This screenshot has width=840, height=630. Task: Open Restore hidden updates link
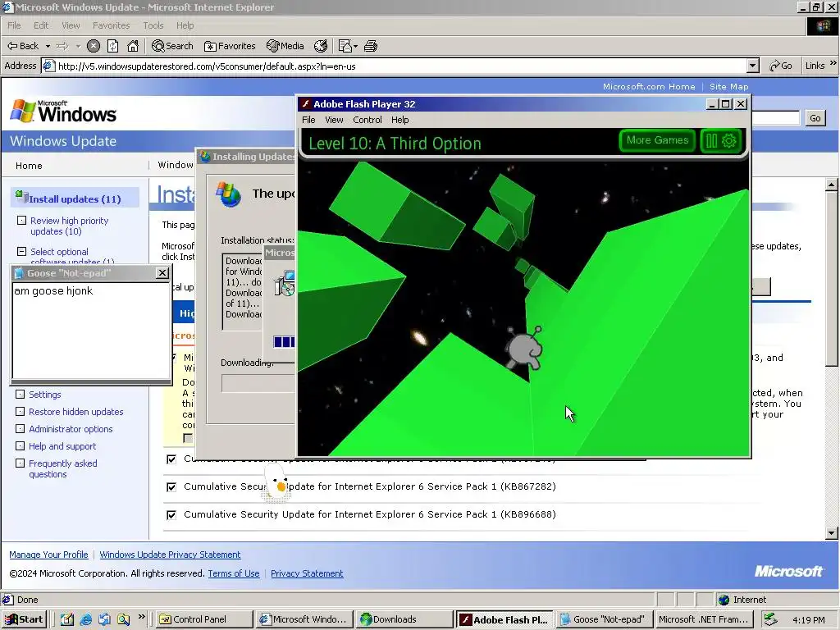click(76, 412)
